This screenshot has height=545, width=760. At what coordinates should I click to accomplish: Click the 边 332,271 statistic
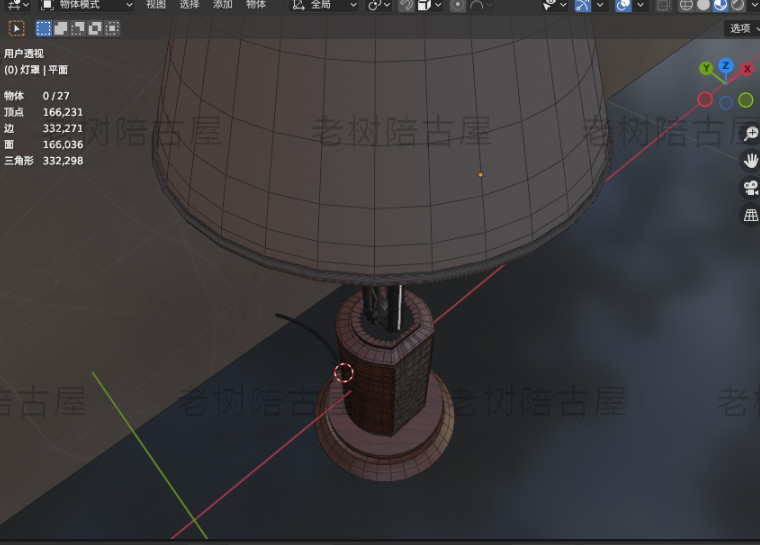[x=44, y=128]
